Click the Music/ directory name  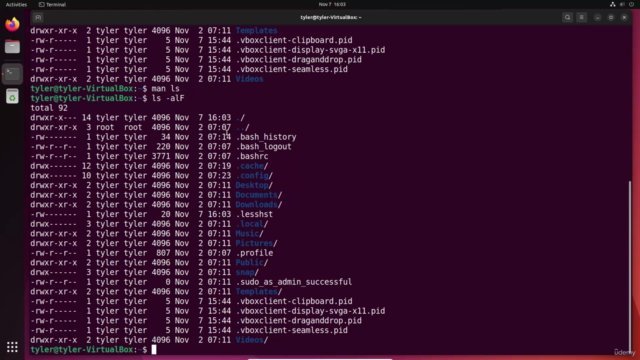249,234
